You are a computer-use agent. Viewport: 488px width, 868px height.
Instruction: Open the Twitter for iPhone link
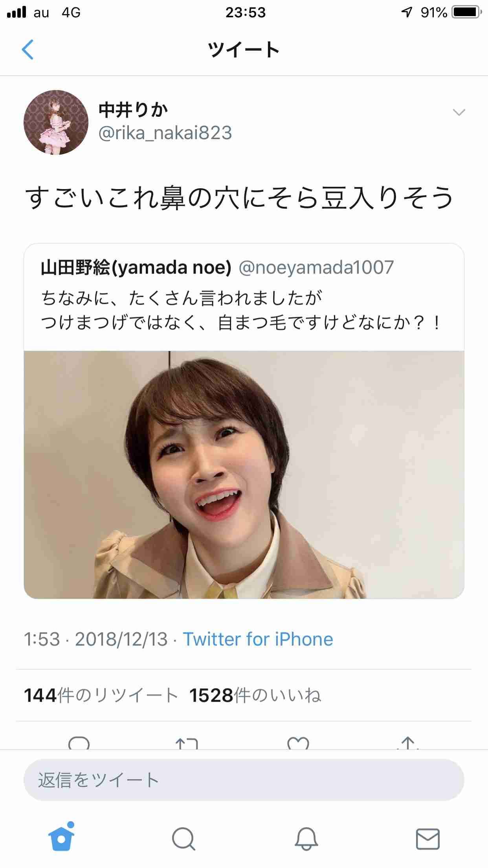pos(258,639)
